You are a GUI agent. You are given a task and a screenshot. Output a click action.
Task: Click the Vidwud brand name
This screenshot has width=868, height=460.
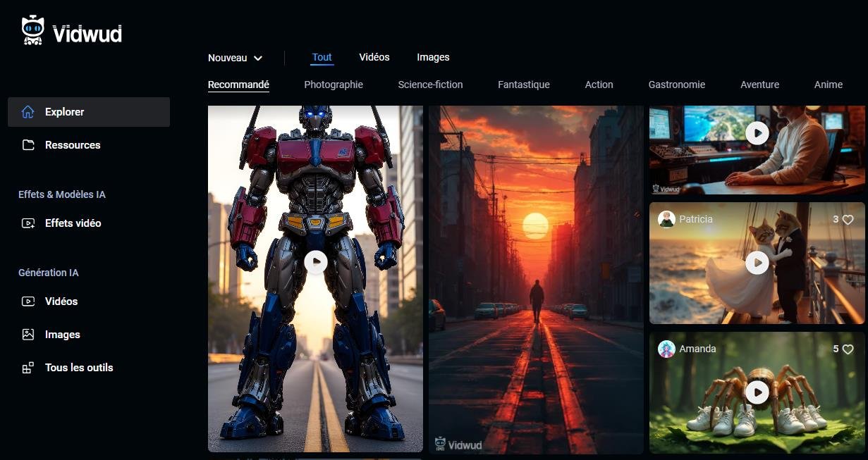pyautogui.click(x=87, y=33)
